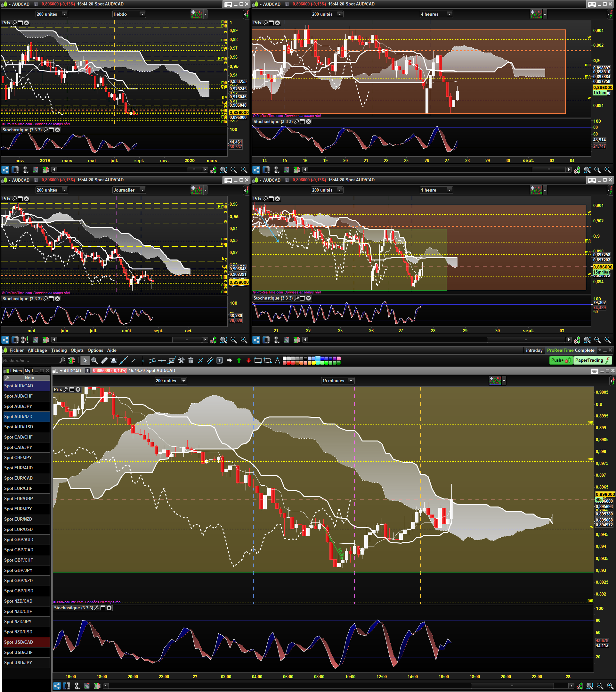The height and width of the screenshot is (692, 616).
Task: Pick the yellow color swatch in palette
Action: pyautogui.click(x=314, y=362)
